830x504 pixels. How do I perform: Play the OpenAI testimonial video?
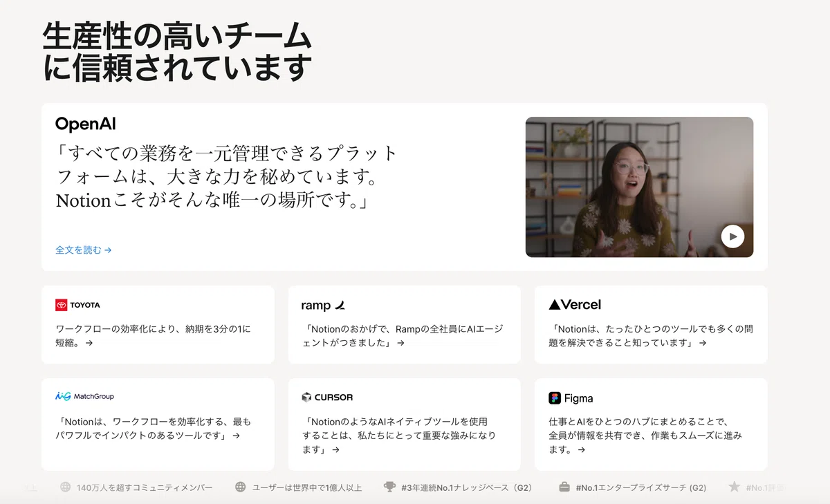click(x=732, y=236)
